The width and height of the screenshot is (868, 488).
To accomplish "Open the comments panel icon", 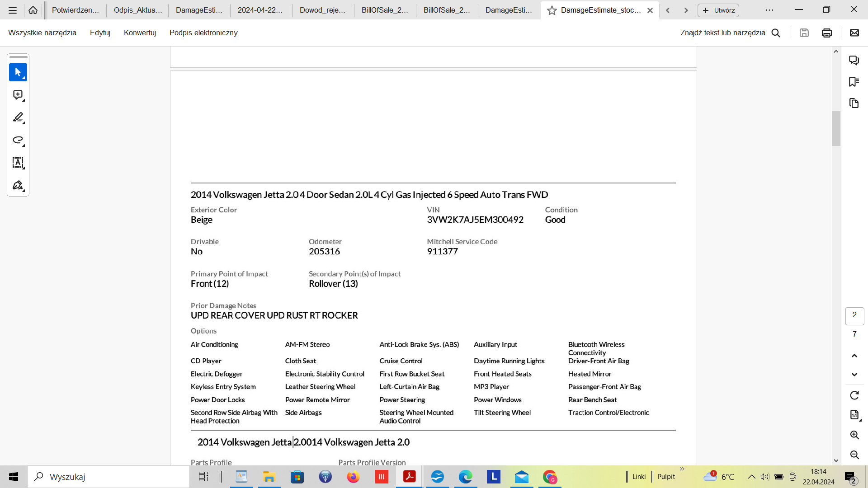I will 854,60.
